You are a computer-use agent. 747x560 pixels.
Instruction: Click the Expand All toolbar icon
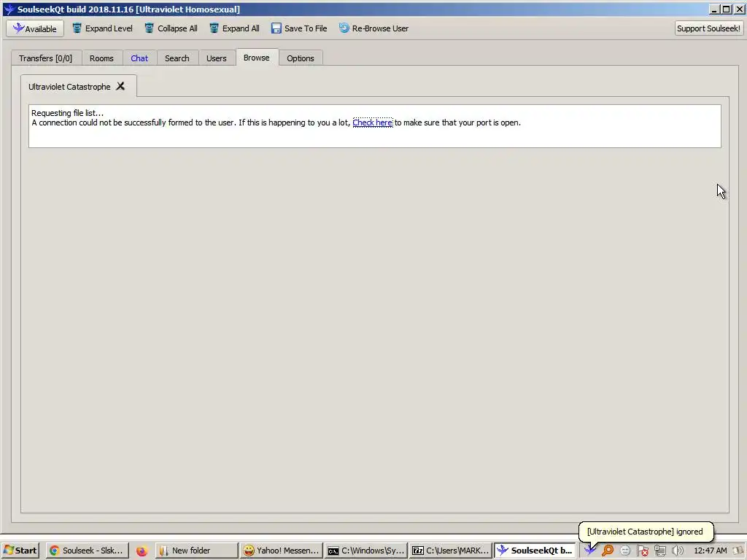(214, 28)
